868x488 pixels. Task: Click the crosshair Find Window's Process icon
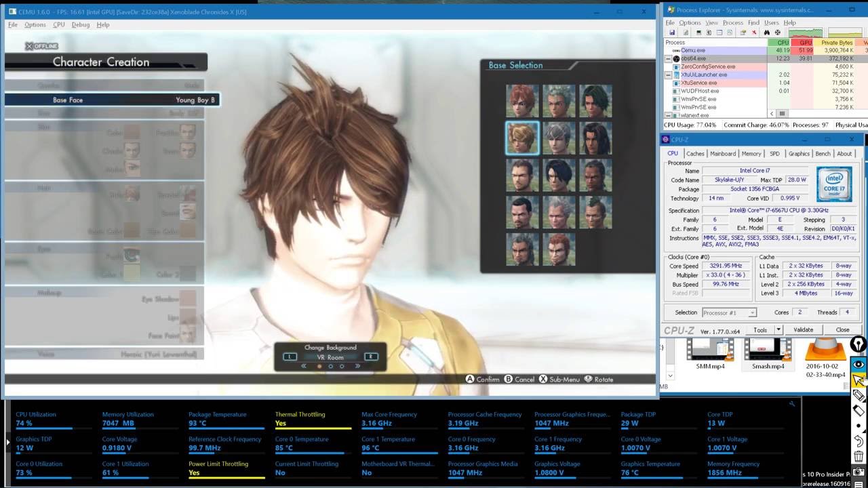[x=778, y=33]
